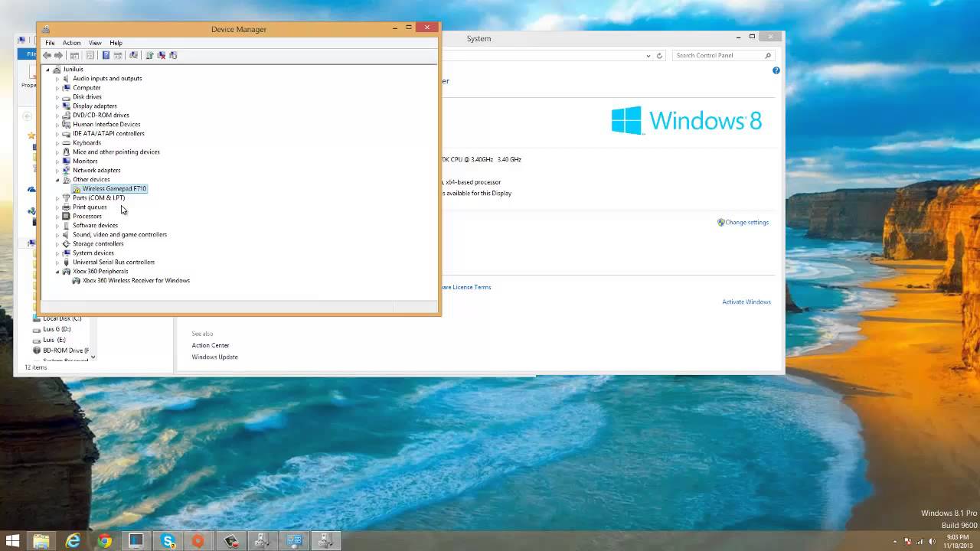The width and height of the screenshot is (980, 551).
Task: Click the System address bar dropdown arrow
Action: [648, 56]
